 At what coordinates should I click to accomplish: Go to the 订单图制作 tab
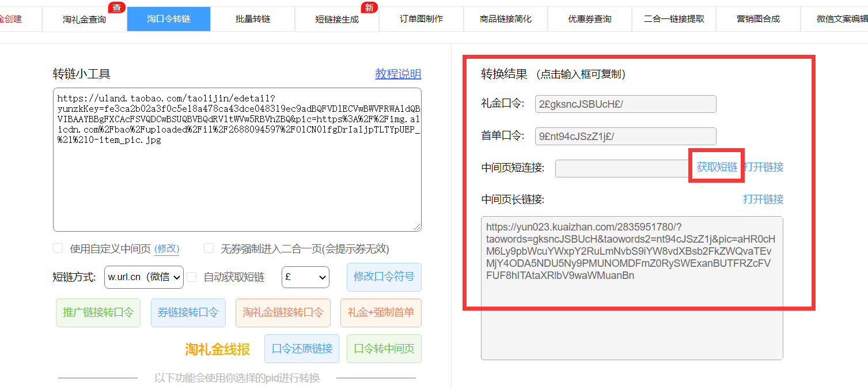422,19
